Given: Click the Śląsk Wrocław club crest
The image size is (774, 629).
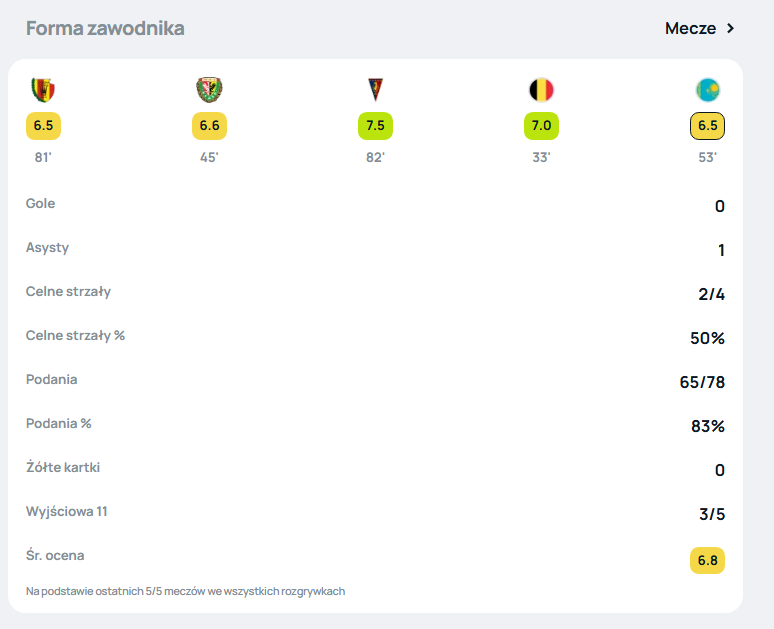Looking at the screenshot, I should [x=209, y=90].
